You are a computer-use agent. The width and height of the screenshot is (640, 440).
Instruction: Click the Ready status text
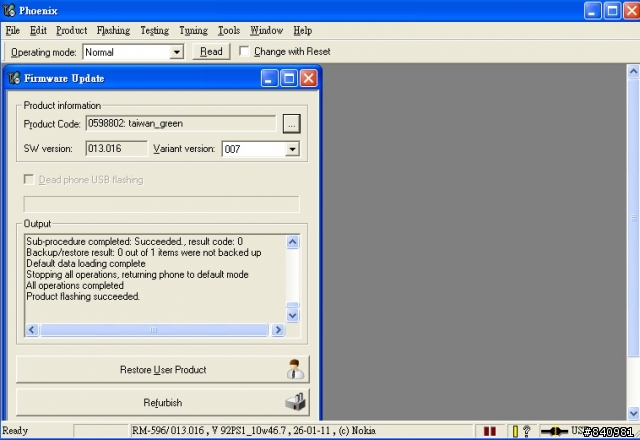tap(15, 431)
